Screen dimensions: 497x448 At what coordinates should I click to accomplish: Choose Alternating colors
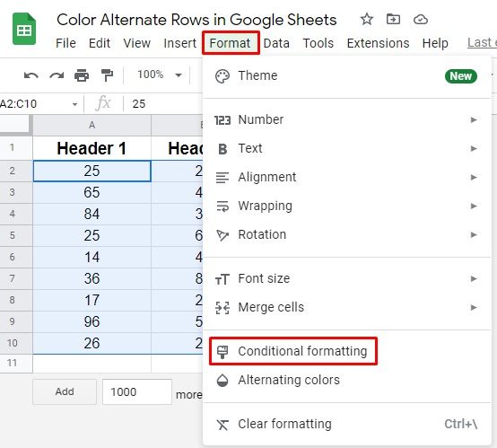coord(347,380)
